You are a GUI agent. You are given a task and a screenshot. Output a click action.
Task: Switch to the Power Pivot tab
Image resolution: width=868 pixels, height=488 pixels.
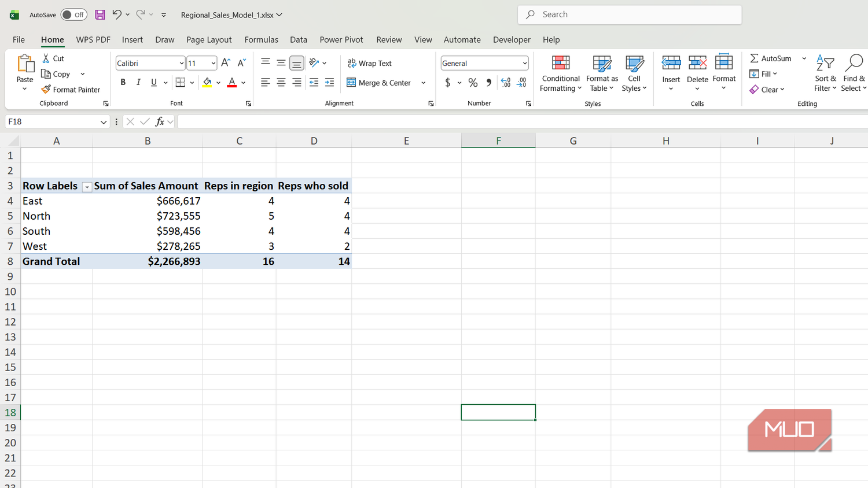(x=341, y=39)
